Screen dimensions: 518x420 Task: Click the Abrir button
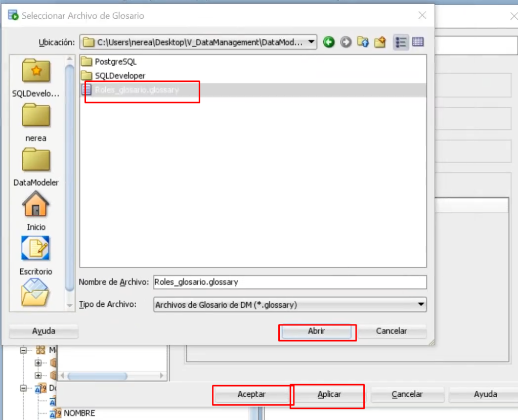click(x=316, y=331)
